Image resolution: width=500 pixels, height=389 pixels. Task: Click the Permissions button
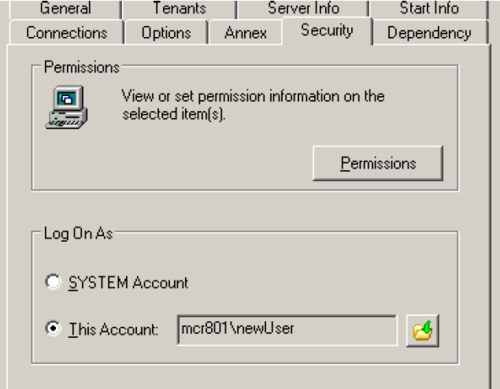(378, 163)
